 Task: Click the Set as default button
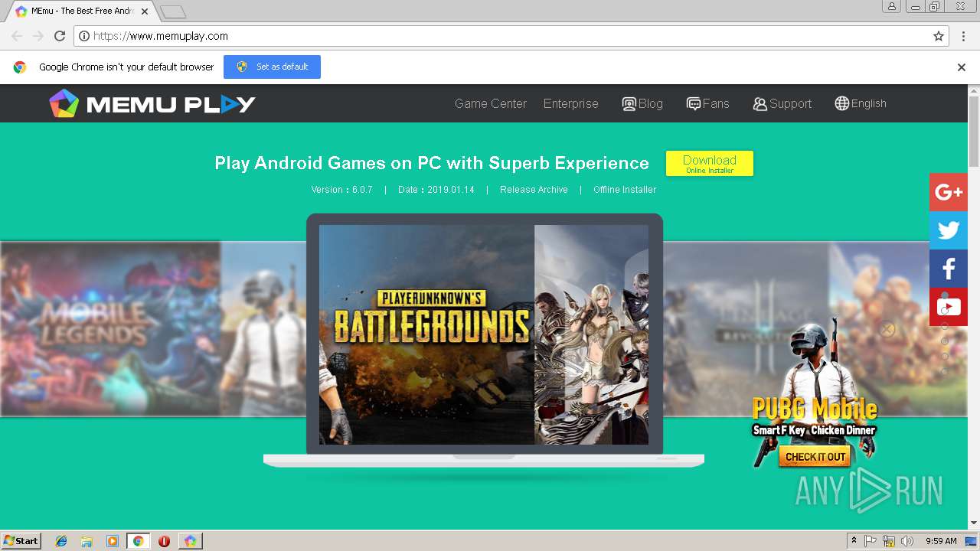[272, 67]
